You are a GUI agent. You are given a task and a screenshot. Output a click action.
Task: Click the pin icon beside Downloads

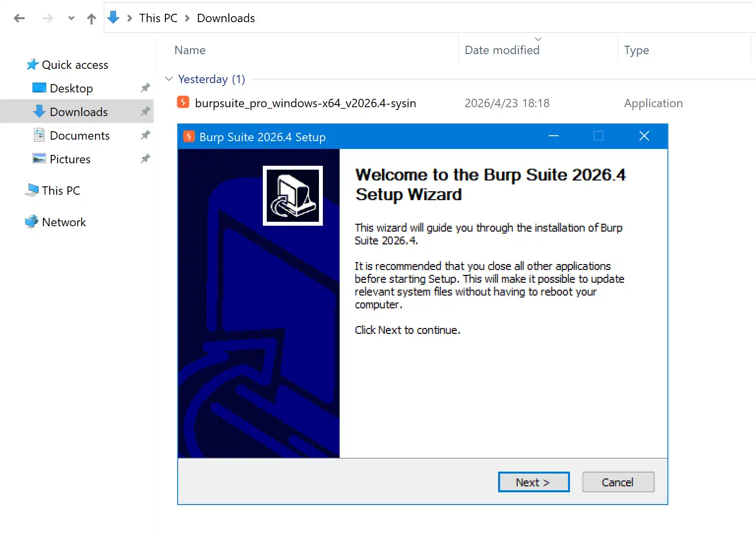145,112
